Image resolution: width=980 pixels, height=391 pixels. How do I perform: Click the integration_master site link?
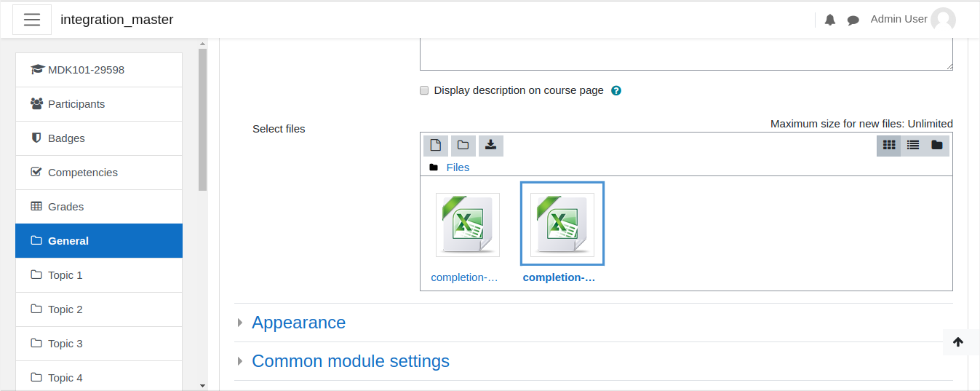[117, 20]
